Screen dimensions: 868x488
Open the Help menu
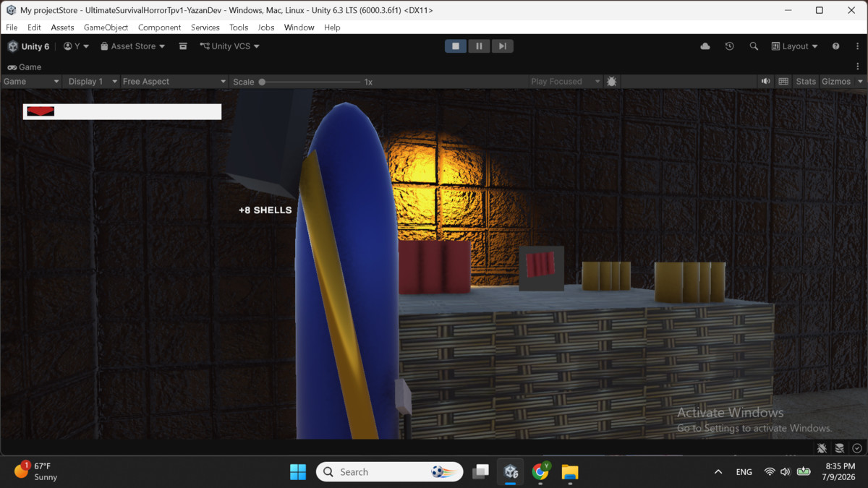(332, 27)
